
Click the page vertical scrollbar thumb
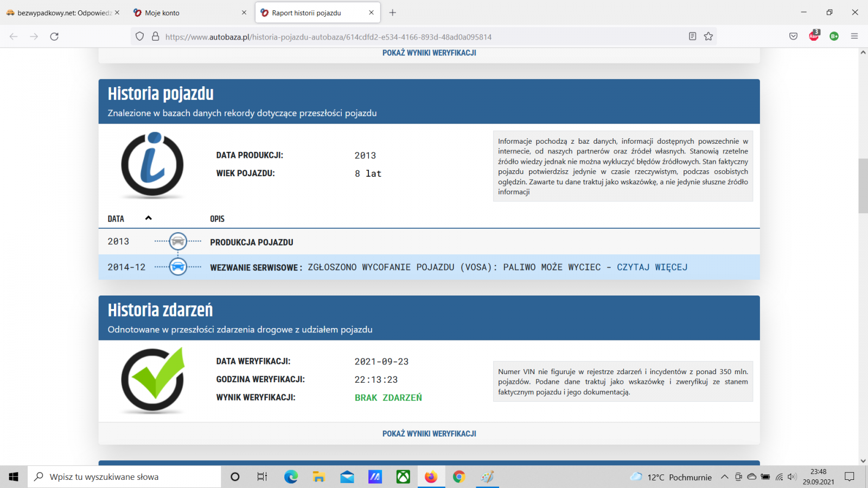[863, 185]
